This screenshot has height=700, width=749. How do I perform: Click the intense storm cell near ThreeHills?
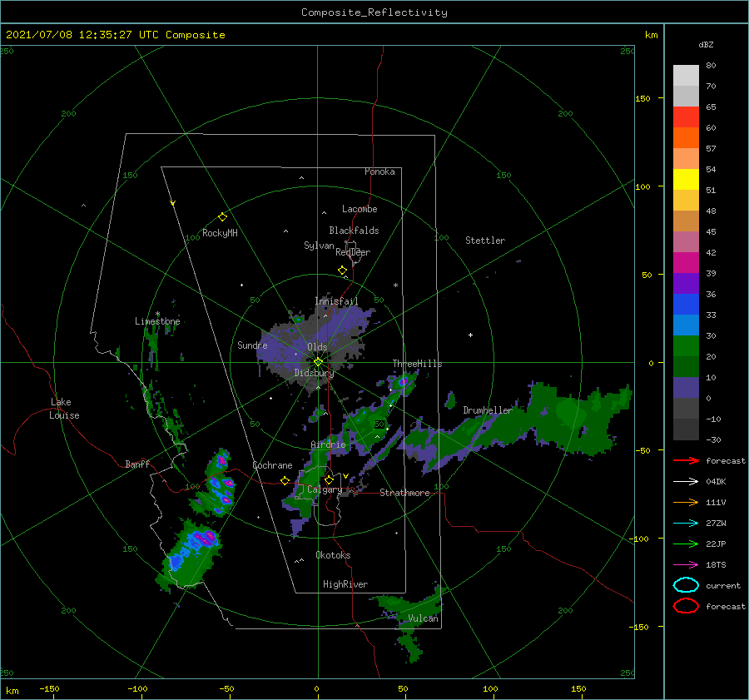(x=404, y=381)
